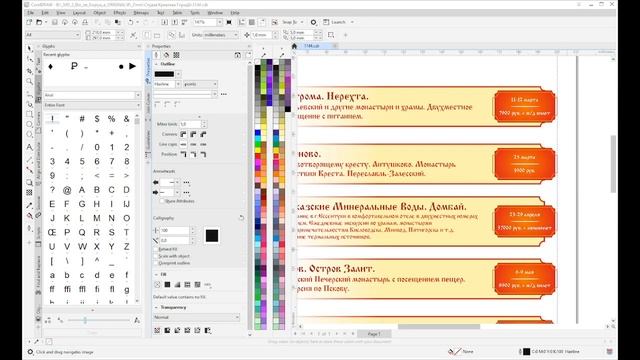Screen dimensions: 640x360
Task: Select No transparency icon in Transparency section
Action: tap(158, 330)
